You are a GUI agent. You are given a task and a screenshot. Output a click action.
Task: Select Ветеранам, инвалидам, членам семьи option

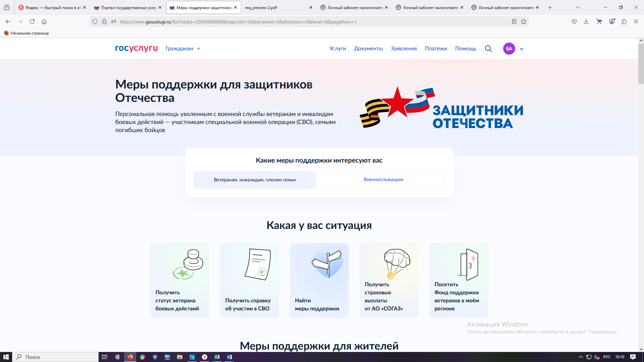tap(255, 180)
